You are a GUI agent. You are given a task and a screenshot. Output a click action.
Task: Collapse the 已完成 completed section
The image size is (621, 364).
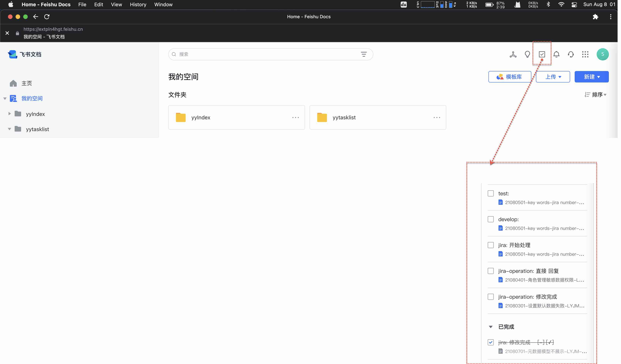pyautogui.click(x=491, y=327)
